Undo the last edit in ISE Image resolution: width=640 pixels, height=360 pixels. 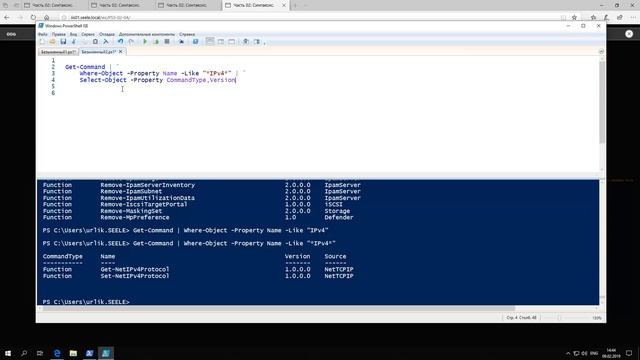120,42
